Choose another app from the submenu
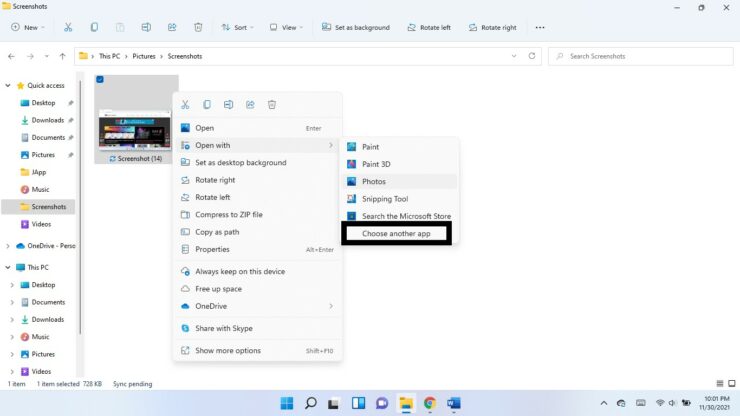The image size is (740, 416). pyautogui.click(x=396, y=234)
